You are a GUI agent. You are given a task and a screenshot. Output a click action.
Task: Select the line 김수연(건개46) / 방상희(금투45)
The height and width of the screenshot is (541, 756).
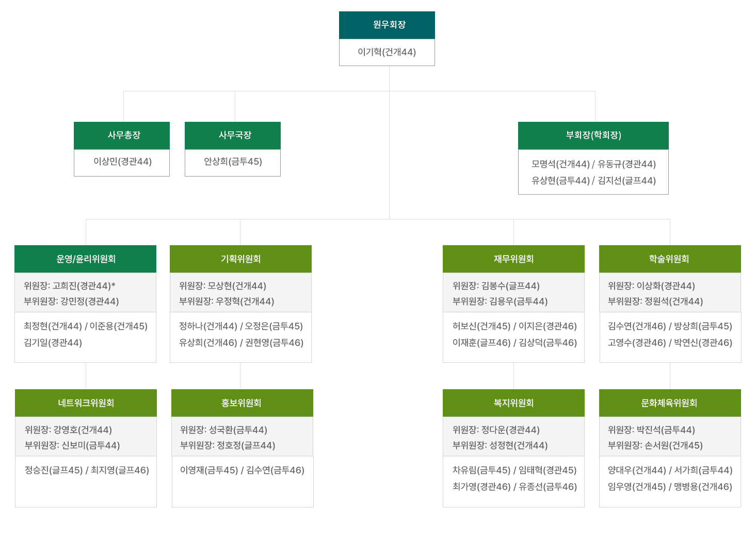point(670,326)
